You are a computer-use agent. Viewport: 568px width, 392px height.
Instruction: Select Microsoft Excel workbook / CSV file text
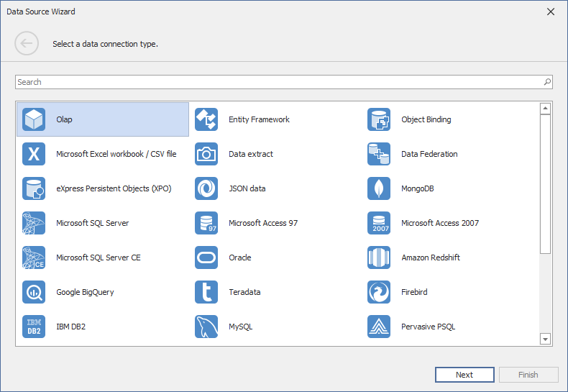pyautogui.click(x=116, y=154)
